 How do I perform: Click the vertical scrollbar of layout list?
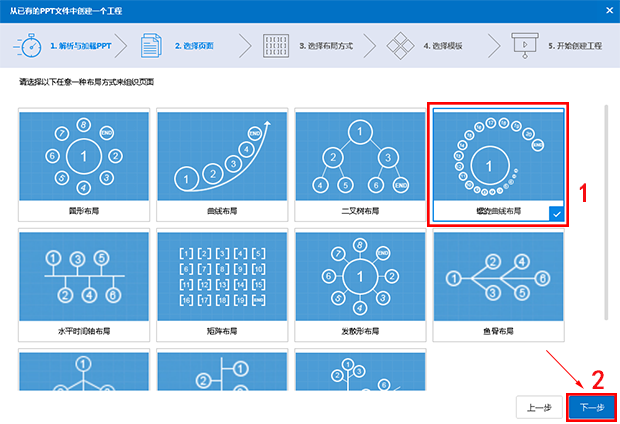pos(606,212)
